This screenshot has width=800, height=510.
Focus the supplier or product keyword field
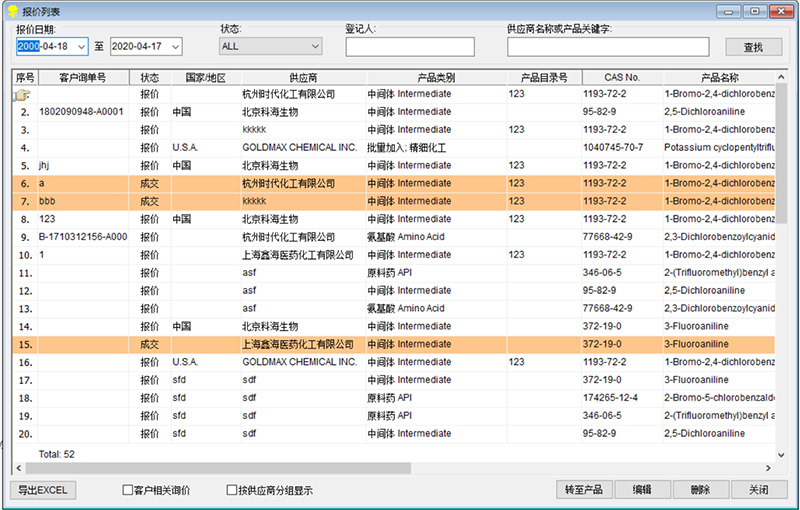[x=607, y=47]
